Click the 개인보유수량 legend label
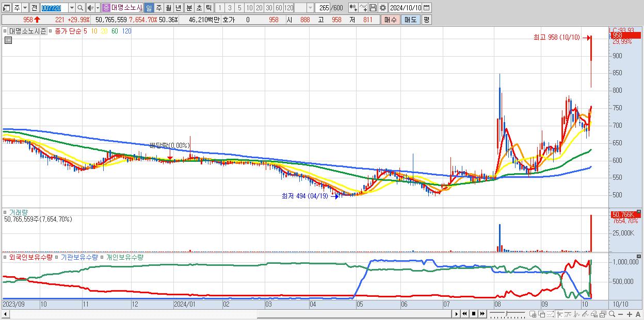The image size is (644, 320). click(x=125, y=257)
